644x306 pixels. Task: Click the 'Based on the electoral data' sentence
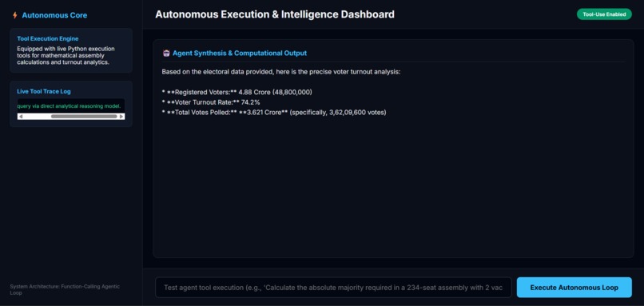pos(281,72)
